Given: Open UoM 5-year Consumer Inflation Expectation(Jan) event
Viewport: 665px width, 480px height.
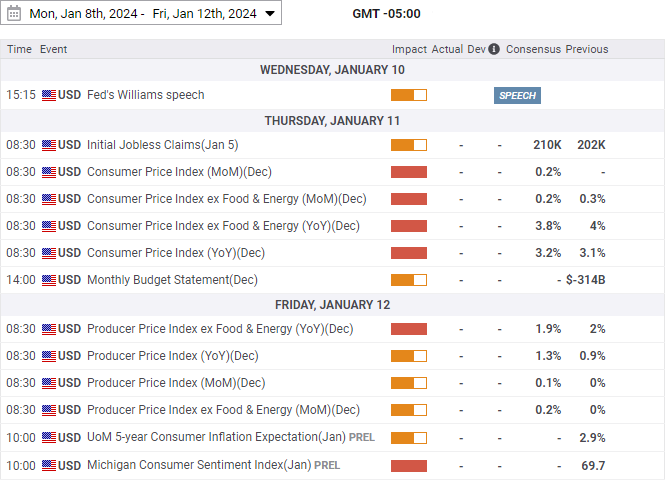Looking at the screenshot, I should pos(216,437).
